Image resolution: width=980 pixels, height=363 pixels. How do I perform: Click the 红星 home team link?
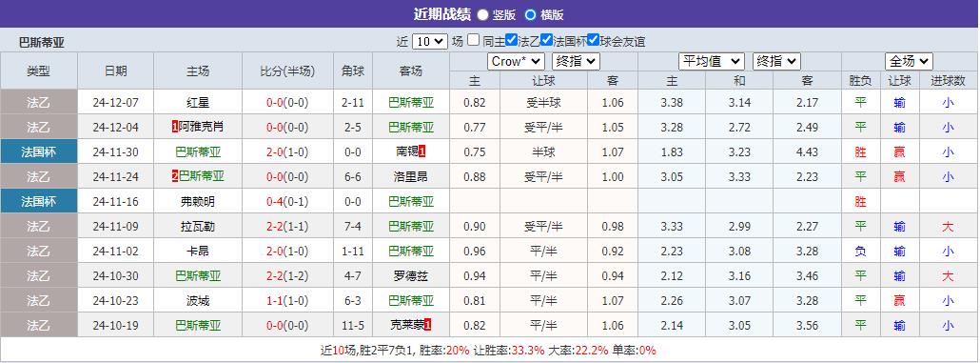click(x=198, y=103)
